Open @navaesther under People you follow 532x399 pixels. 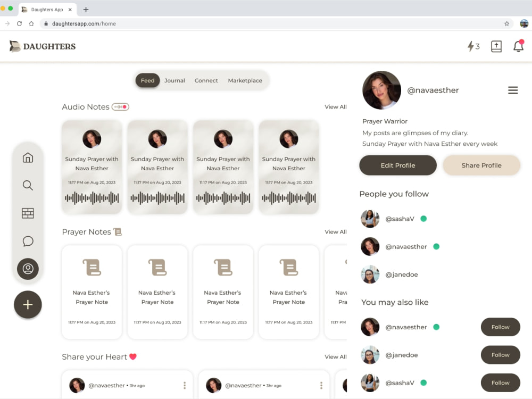[x=400, y=247]
